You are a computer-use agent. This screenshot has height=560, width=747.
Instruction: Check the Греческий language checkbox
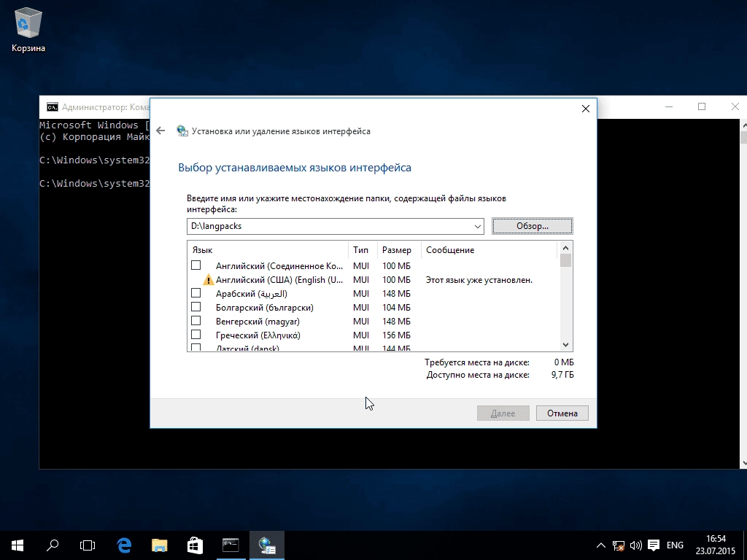click(196, 334)
